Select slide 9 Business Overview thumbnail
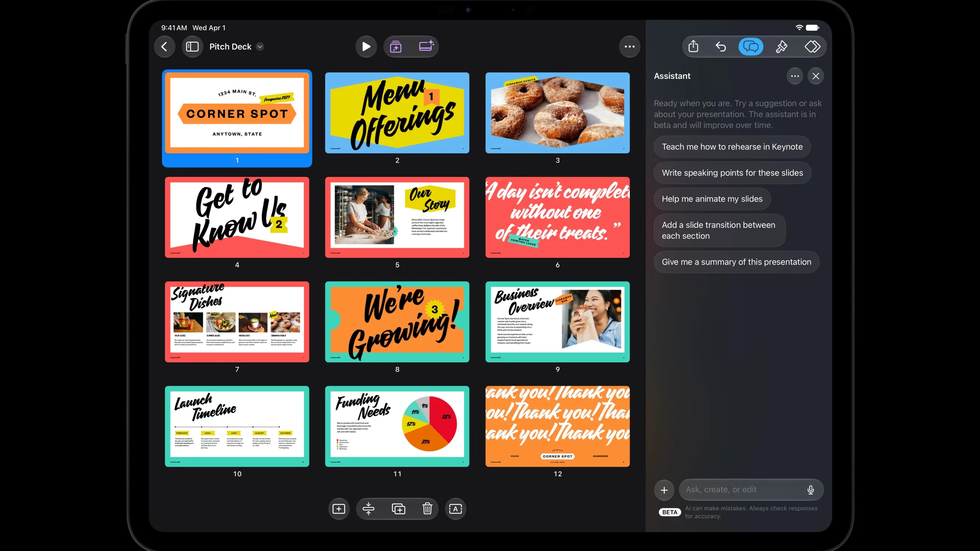Screen dimensions: 980x551 point(557,322)
